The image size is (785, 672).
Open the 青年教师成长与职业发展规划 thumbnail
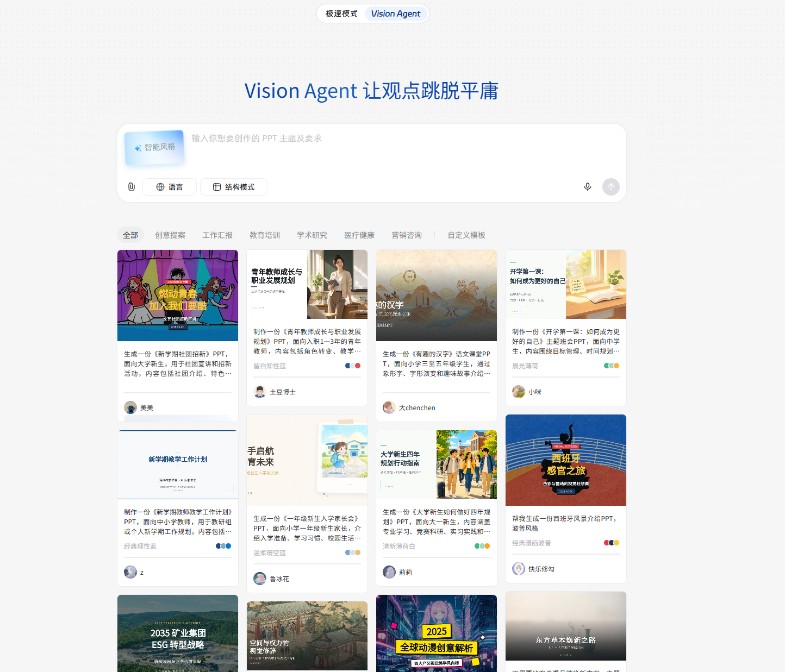click(x=307, y=284)
